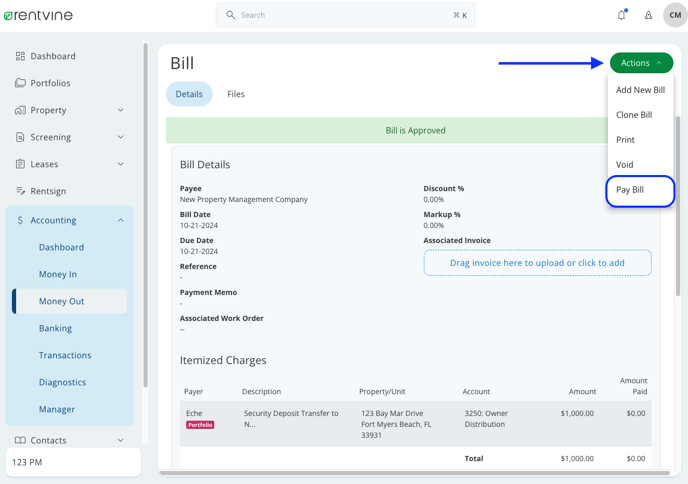Collapse the Accounting section chevron

[121, 220]
